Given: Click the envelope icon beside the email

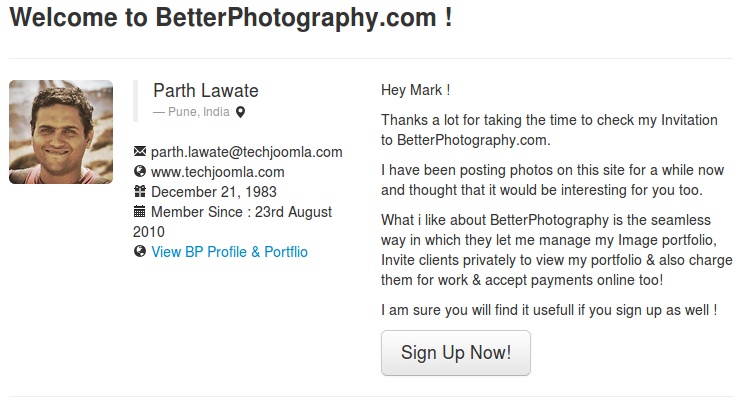Looking at the screenshot, I should [x=139, y=152].
